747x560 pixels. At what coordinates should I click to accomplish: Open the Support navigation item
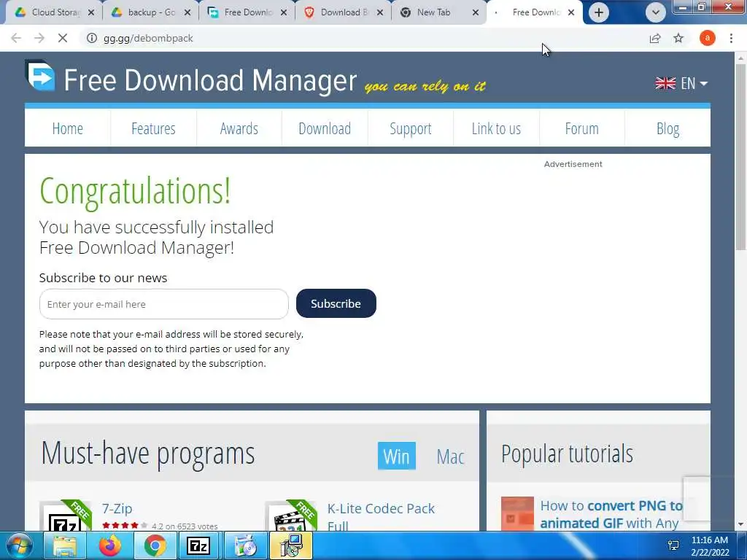coord(411,128)
